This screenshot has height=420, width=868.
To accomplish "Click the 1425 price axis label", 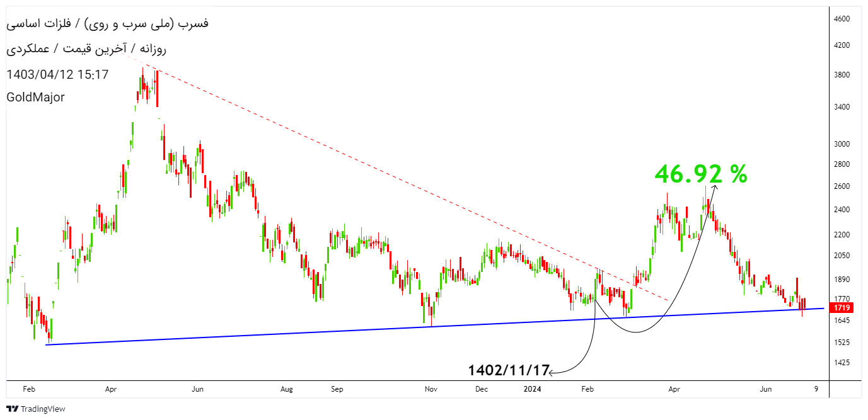I will point(842,363).
